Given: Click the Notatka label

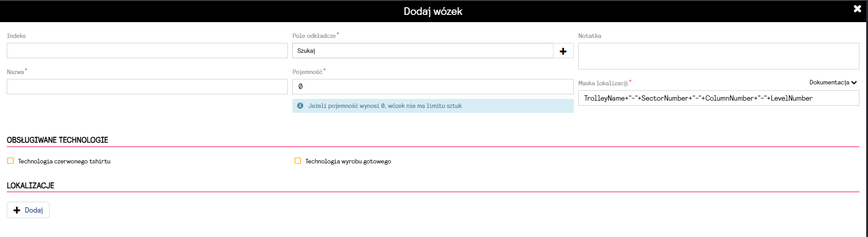Looking at the screenshot, I should coord(589,36).
